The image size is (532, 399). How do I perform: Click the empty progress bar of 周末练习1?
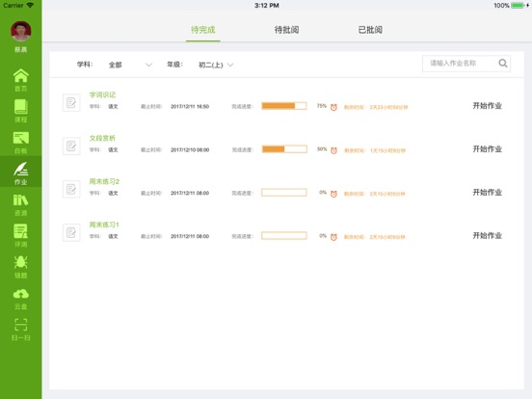point(284,235)
